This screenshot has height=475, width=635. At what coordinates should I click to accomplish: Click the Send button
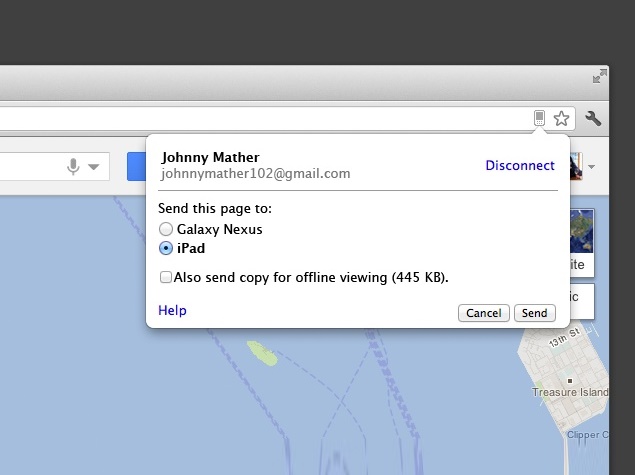535,313
